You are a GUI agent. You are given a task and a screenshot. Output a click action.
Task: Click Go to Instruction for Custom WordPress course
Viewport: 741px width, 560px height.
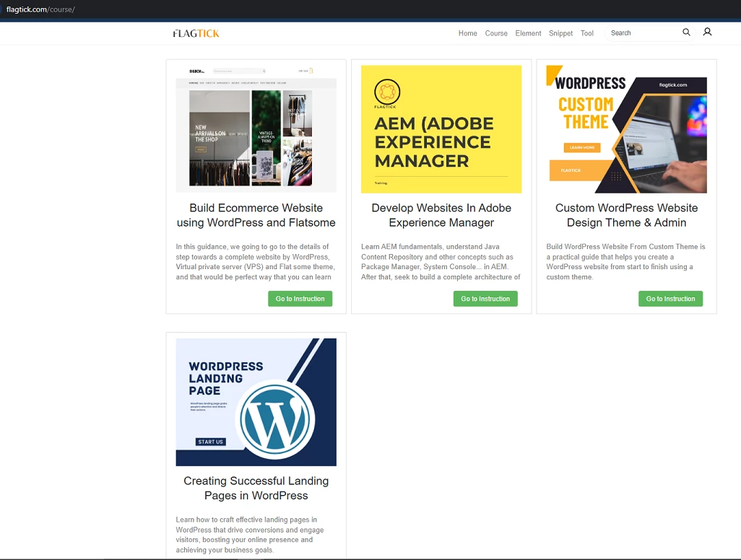671,299
